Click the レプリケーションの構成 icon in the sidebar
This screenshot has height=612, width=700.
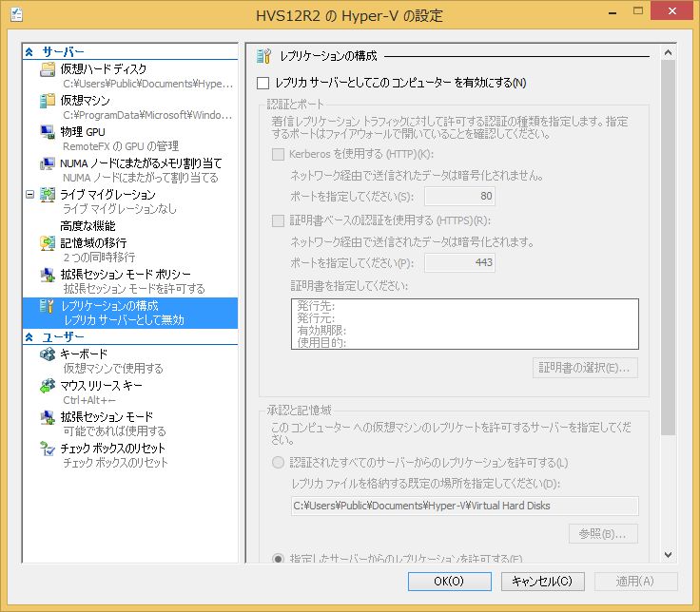48,306
